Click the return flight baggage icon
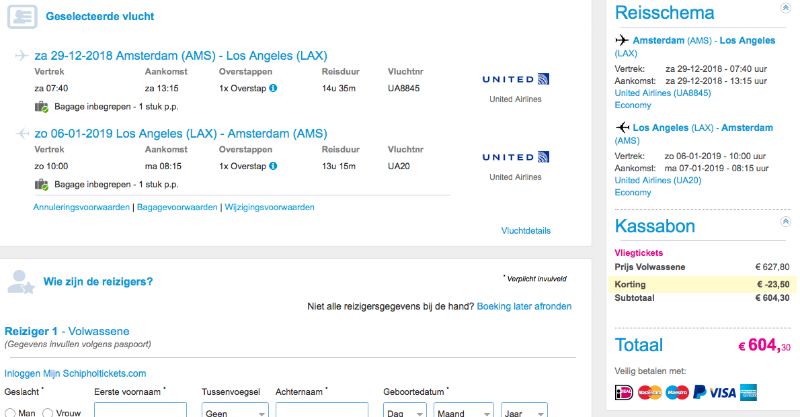Image resolution: width=800 pixels, height=417 pixels. [x=41, y=185]
